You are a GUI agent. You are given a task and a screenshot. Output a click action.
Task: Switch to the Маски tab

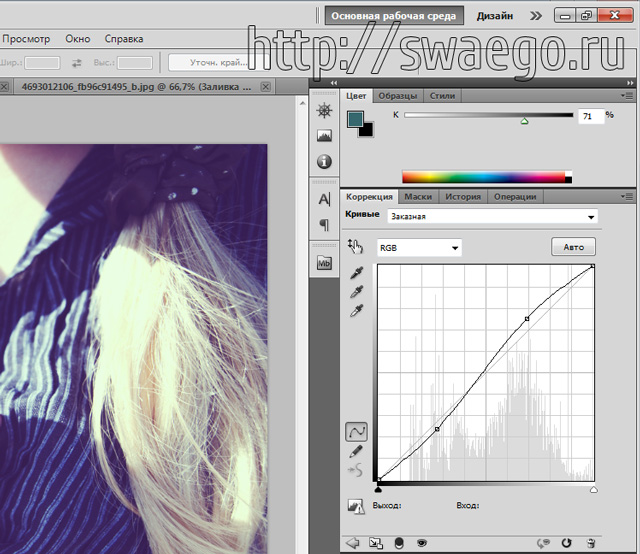(x=418, y=197)
